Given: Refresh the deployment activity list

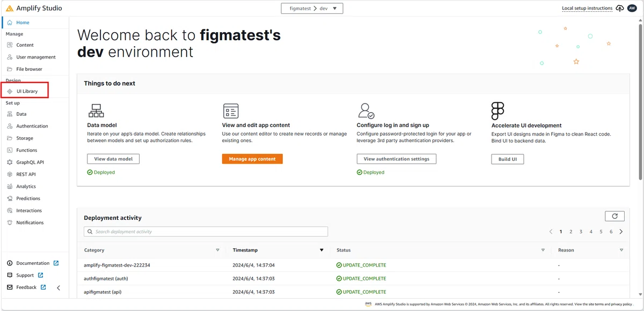Looking at the screenshot, I should pyautogui.click(x=614, y=216).
